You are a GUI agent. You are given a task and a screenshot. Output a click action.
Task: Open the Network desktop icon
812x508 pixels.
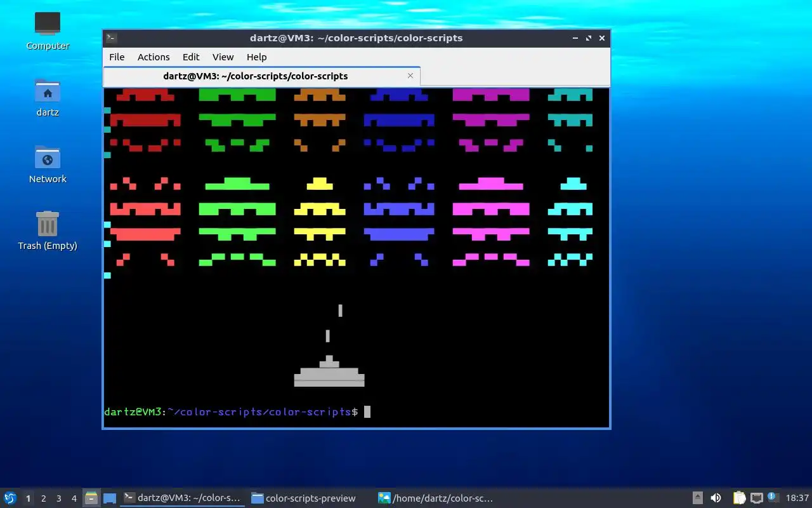click(x=48, y=164)
